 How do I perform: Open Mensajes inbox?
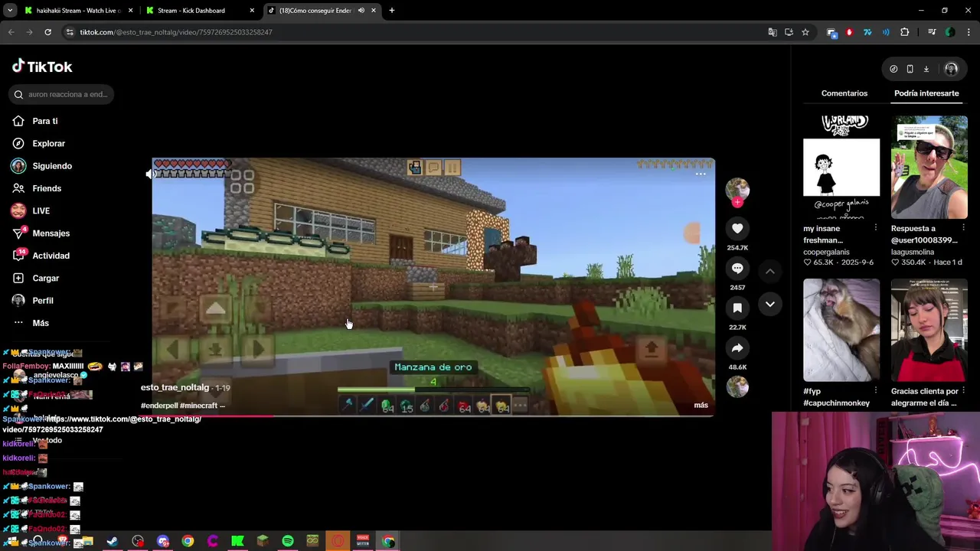[51, 233]
